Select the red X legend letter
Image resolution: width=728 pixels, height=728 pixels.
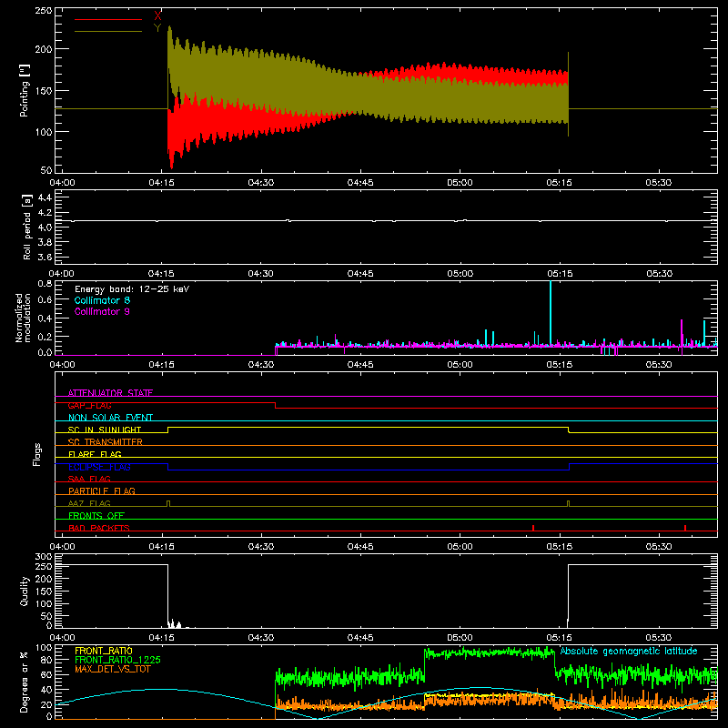(157, 16)
